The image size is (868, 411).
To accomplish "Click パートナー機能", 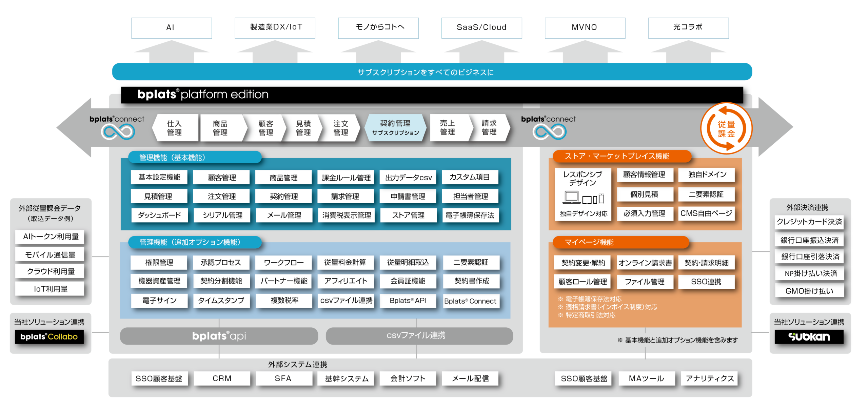I will [284, 281].
